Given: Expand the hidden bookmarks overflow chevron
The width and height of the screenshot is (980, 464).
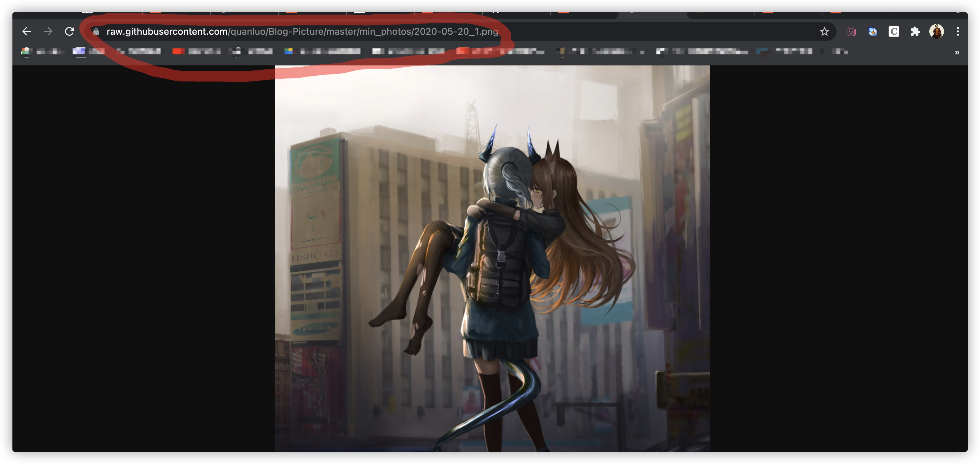Looking at the screenshot, I should 957,52.
